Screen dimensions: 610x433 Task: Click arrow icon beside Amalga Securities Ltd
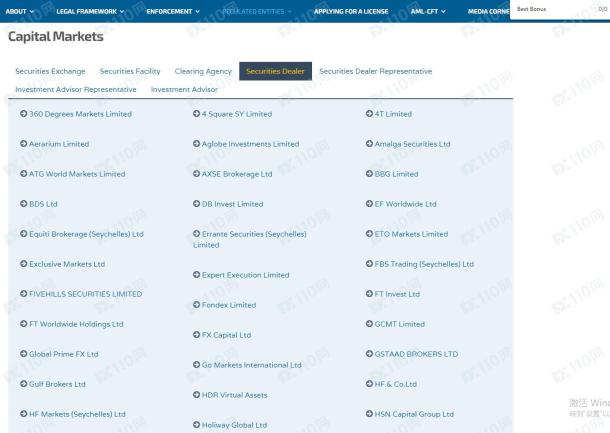(x=369, y=144)
